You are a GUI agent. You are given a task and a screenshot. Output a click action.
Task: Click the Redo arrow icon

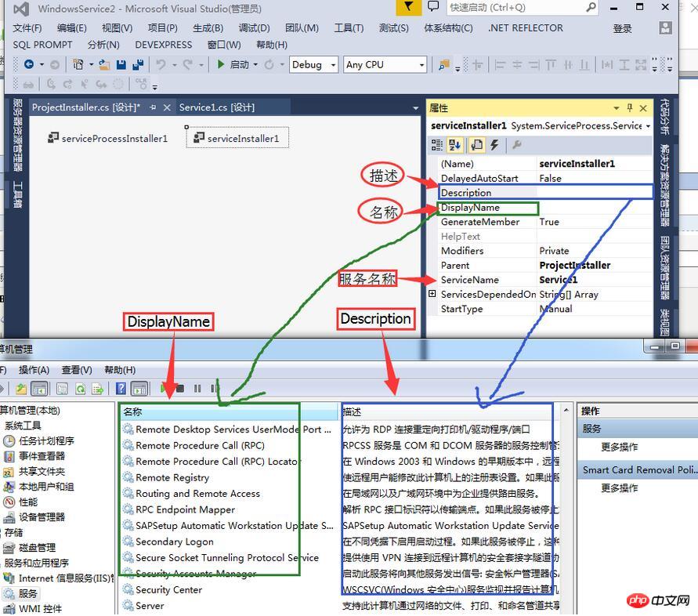[x=188, y=64]
